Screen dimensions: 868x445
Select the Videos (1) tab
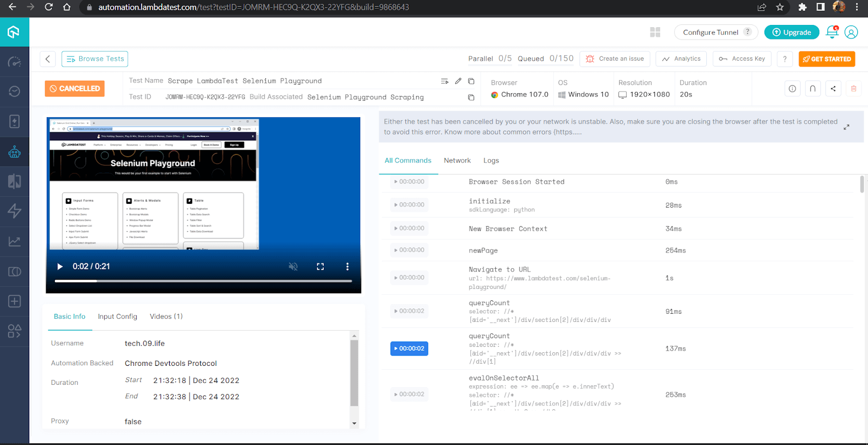pyautogui.click(x=166, y=317)
